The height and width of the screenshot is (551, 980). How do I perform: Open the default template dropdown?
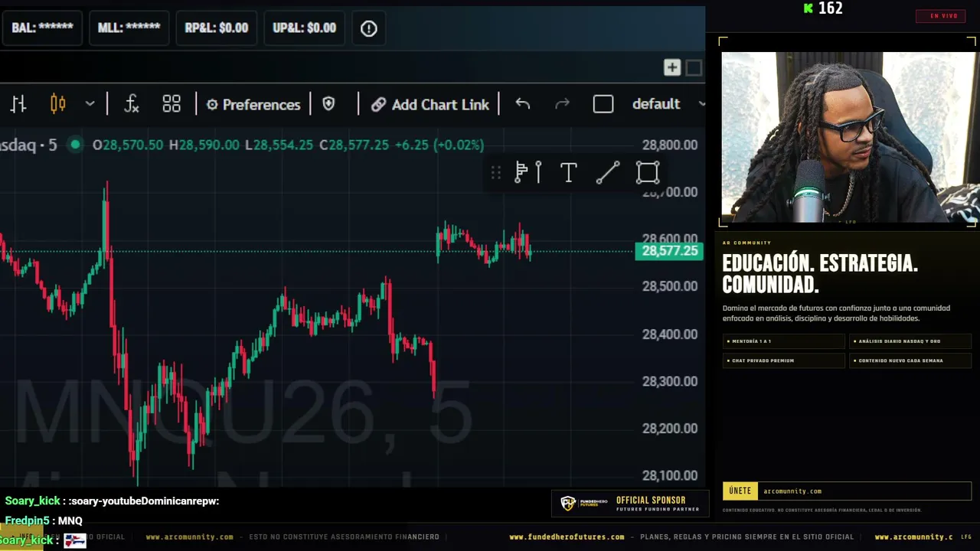(x=668, y=104)
